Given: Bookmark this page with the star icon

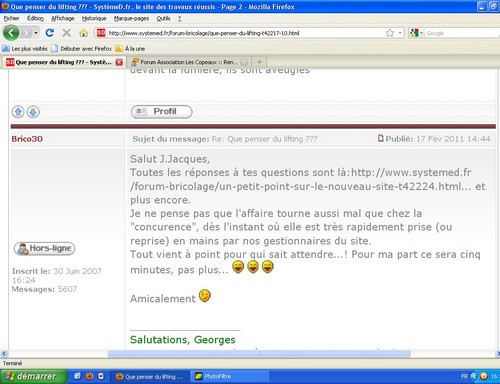Looking at the screenshot, I should (x=390, y=33).
